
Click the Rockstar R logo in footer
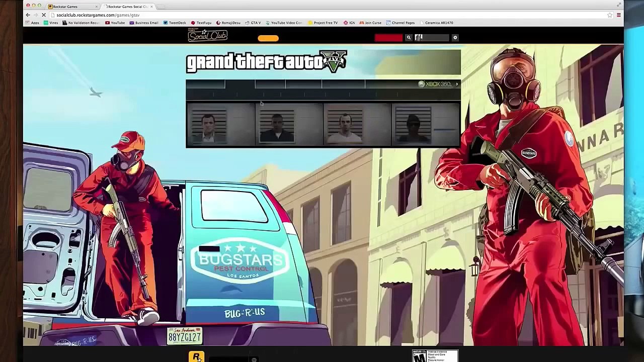pyautogui.click(x=196, y=356)
